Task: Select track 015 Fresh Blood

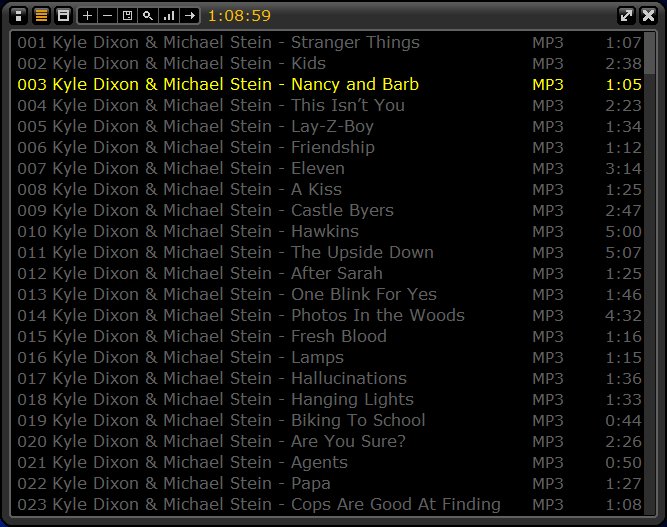Action: pos(327,336)
